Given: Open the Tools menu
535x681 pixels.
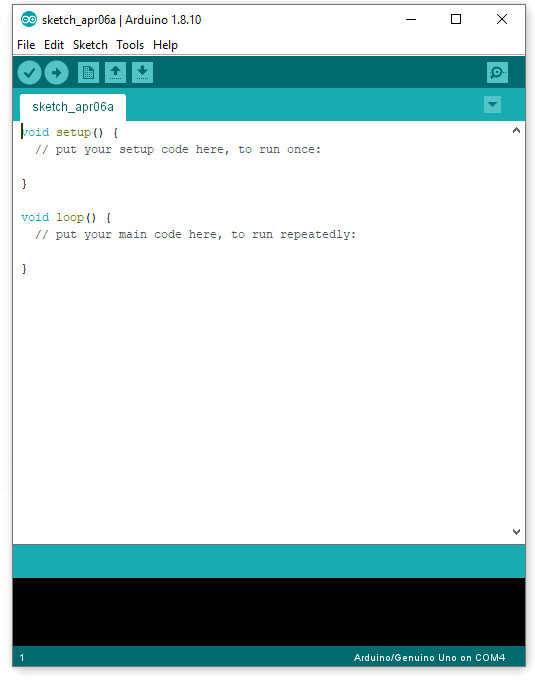Looking at the screenshot, I should tap(130, 45).
